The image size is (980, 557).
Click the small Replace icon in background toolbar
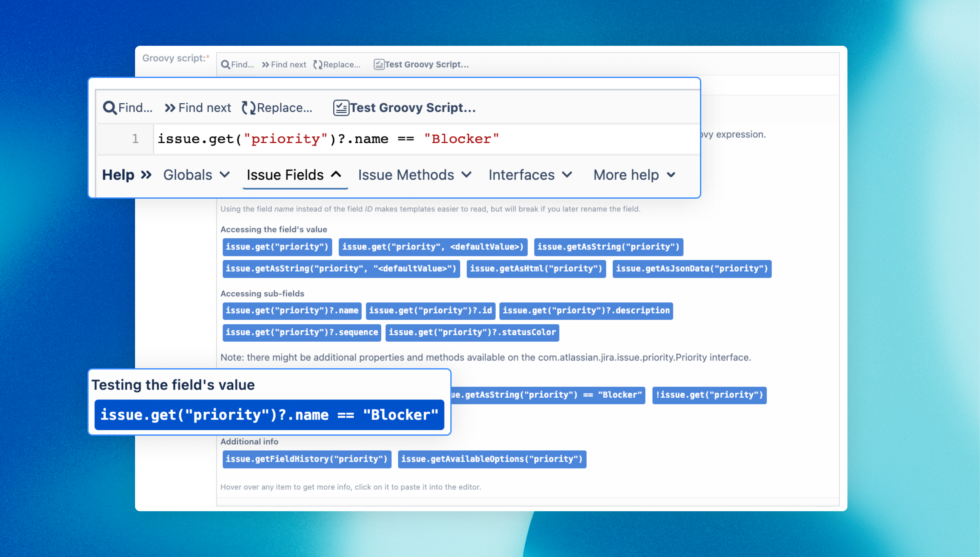(318, 65)
